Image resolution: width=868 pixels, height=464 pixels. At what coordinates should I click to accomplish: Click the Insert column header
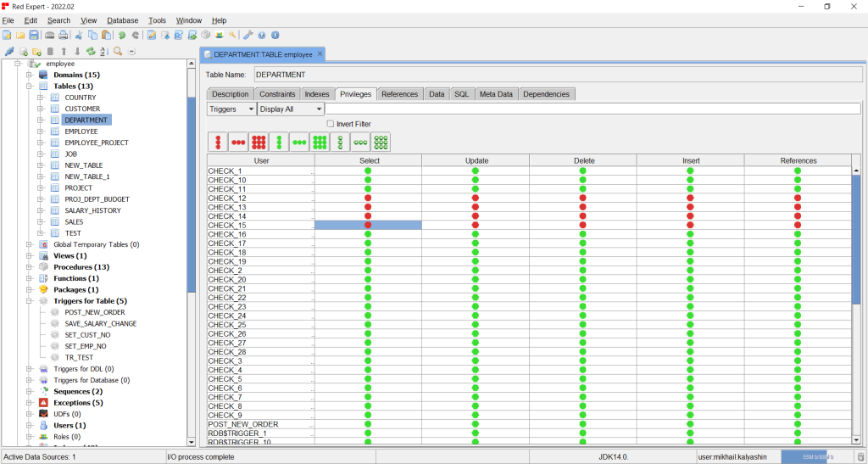click(x=690, y=160)
